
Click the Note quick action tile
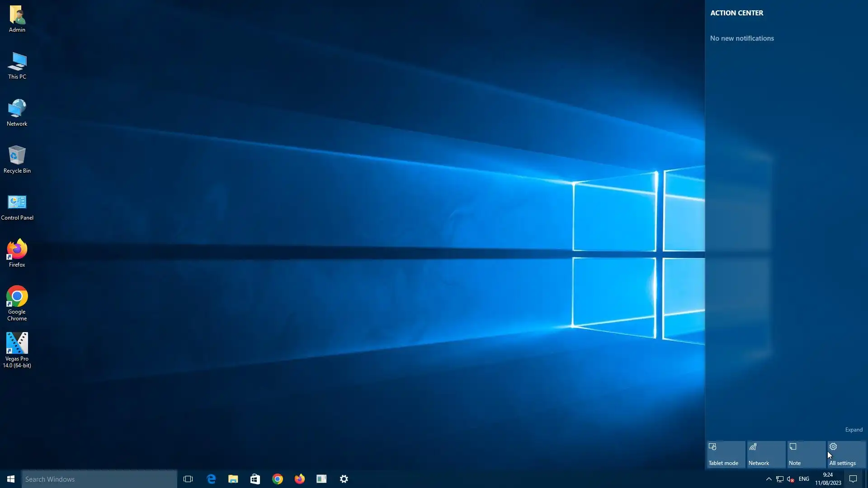tap(806, 454)
